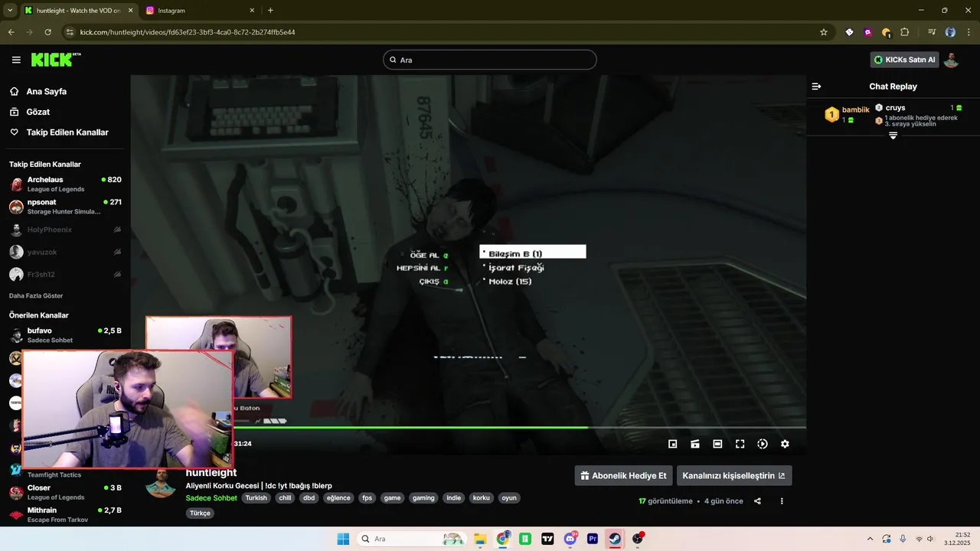This screenshot has height=551, width=980.
Task: Click the Abonelik Hediye Et button
Action: point(623,475)
